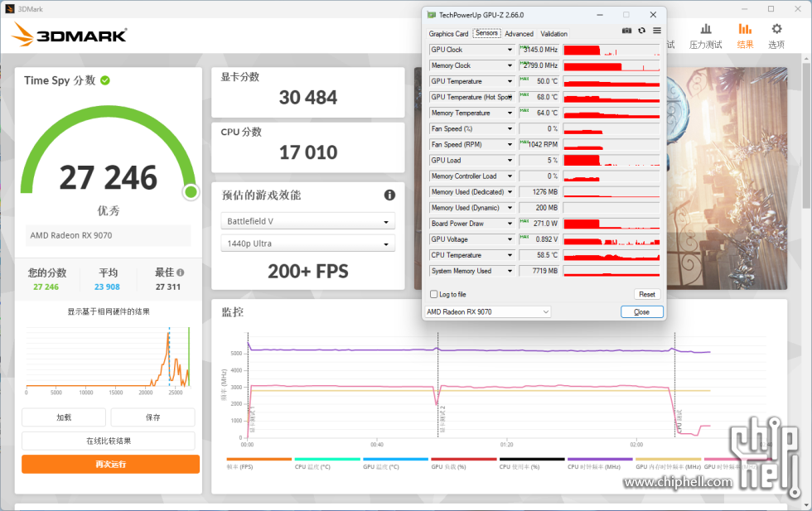This screenshot has height=511, width=812.
Task: Open the Battlefield V game dropdown
Action: [307, 221]
